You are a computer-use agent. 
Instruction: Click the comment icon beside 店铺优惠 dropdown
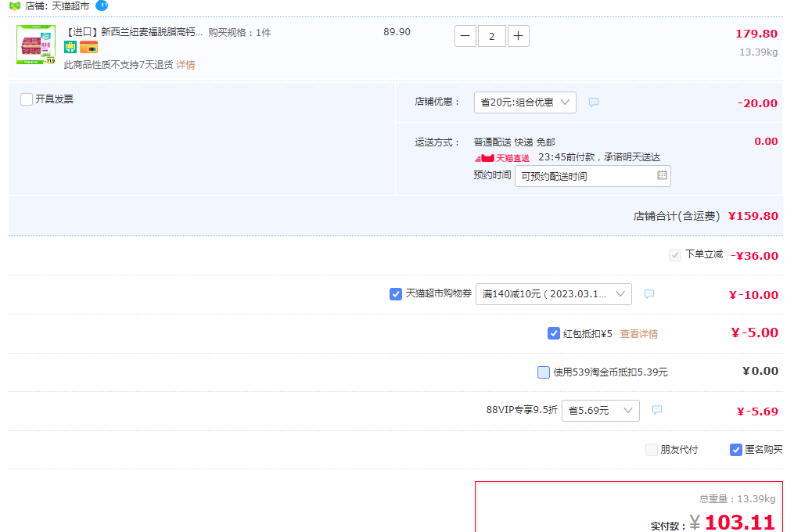pos(594,102)
